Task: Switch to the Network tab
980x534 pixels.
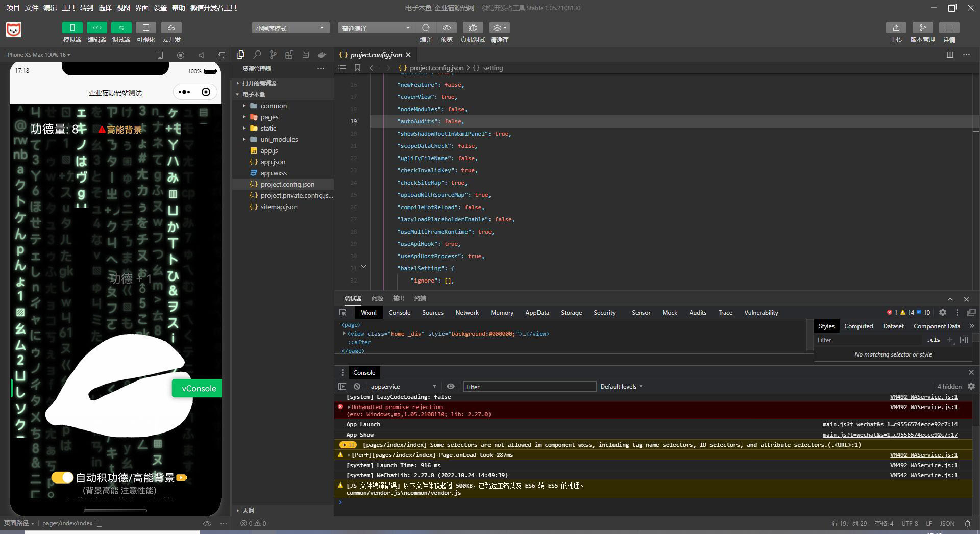Action: pos(467,313)
